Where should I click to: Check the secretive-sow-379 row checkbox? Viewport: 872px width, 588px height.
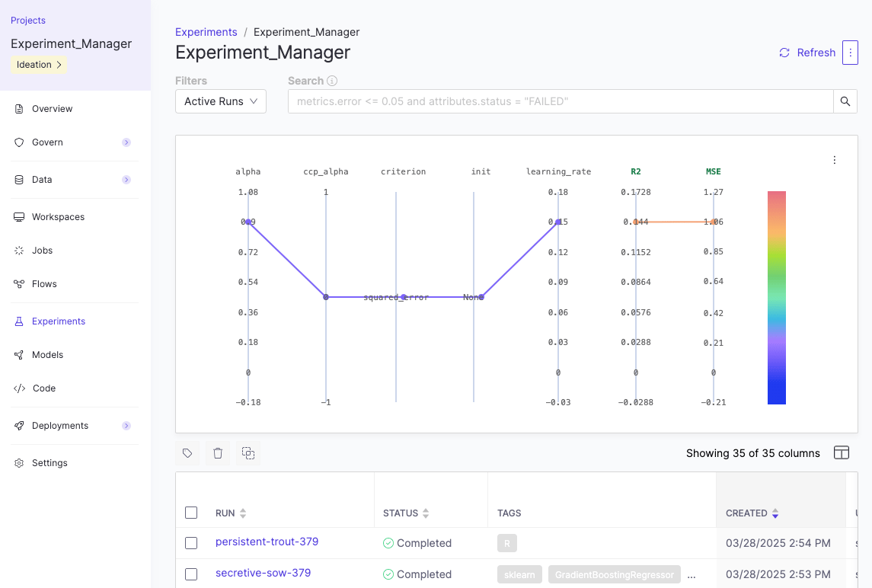point(191,574)
